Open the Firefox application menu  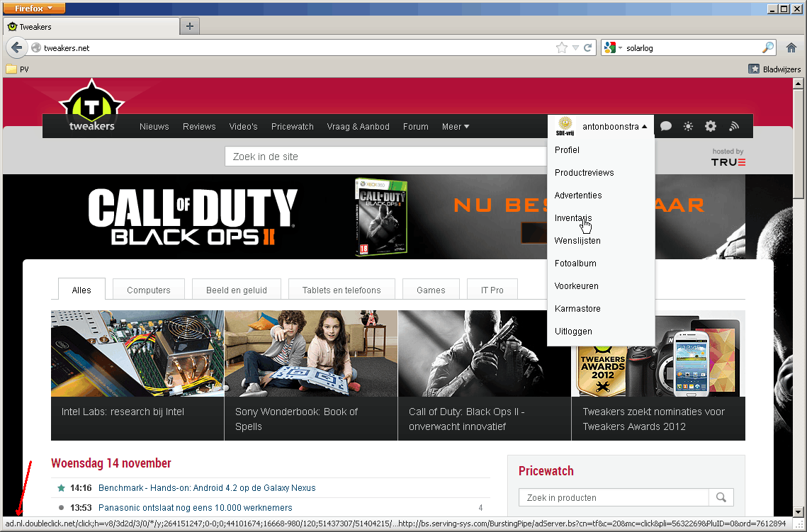click(34, 9)
